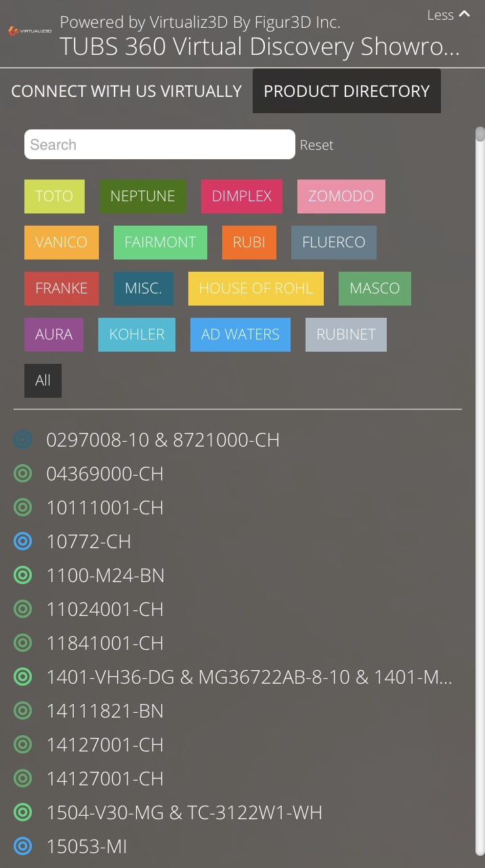Click target icon beside 0297008-10 & 8721000-CH
Screen dimensions: 485x868
pos(23,440)
